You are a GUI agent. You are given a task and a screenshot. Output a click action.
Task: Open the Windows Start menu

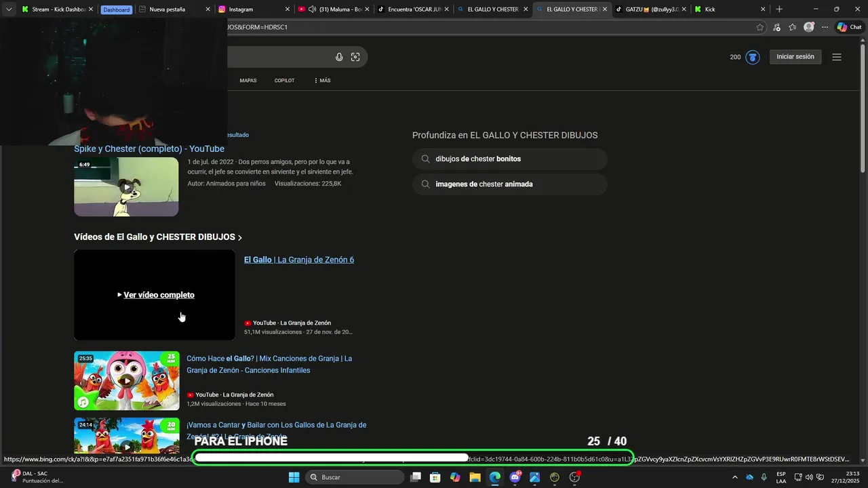click(x=294, y=477)
